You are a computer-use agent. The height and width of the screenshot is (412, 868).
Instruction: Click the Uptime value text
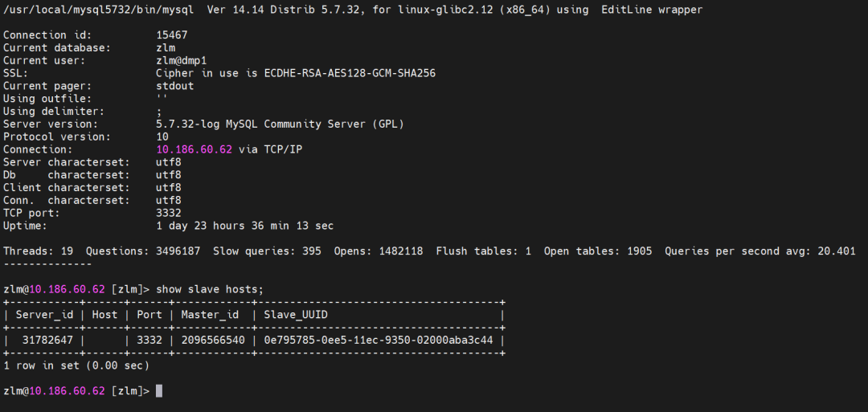(x=244, y=226)
